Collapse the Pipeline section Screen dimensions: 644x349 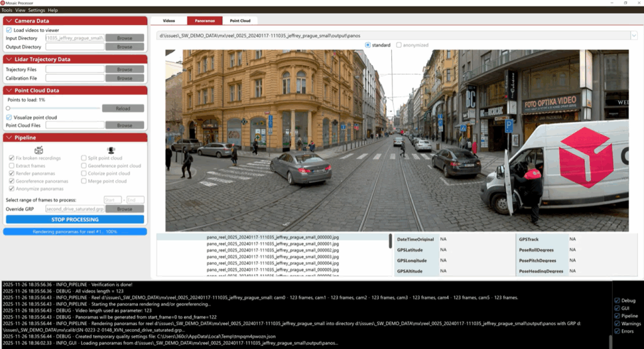[x=9, y=138]
